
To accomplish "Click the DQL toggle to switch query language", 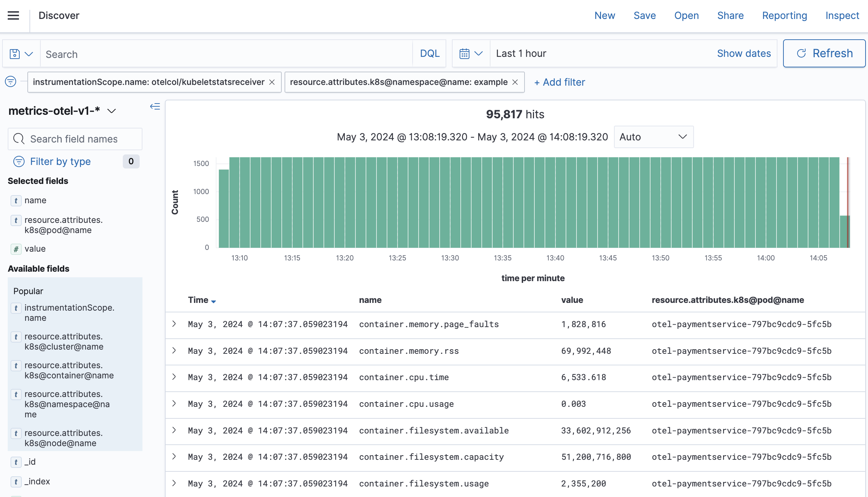I will pyautogui.click(x=430, y=53).
